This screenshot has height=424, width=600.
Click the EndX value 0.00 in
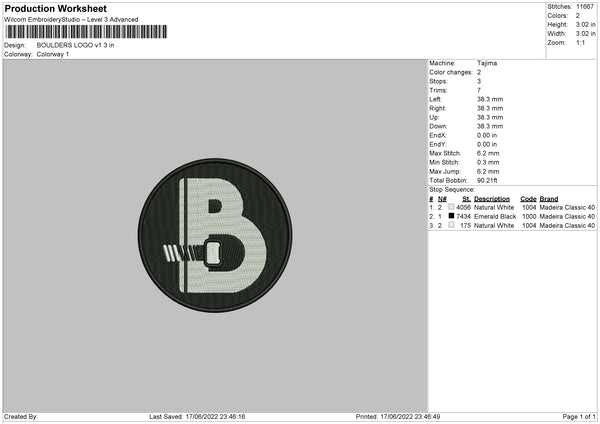(487, 135)
